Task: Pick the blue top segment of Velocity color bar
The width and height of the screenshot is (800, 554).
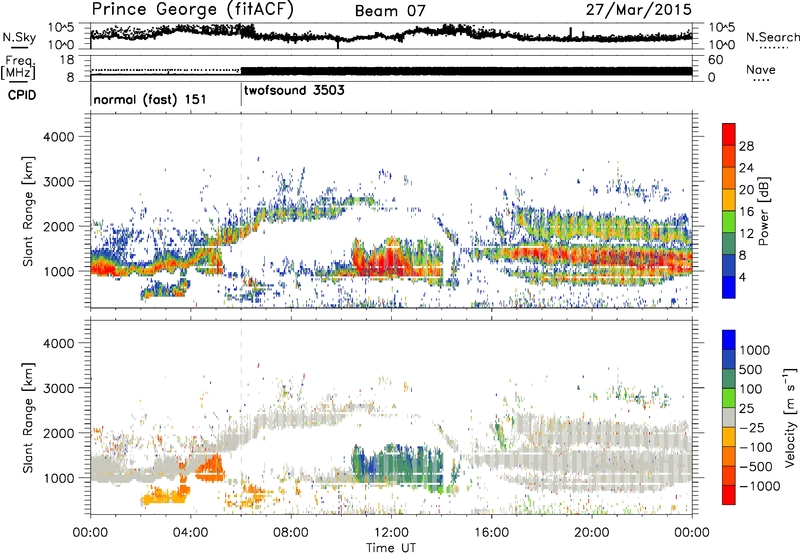Action: tap(729, 340)
